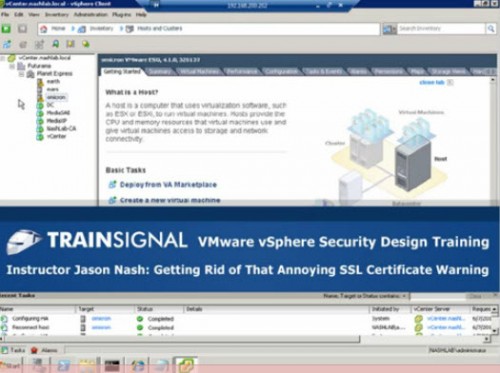This screenshot has width=500, height=373.
Task: Click the Clear button in Recent Tasks
Action: click(475, 296)
